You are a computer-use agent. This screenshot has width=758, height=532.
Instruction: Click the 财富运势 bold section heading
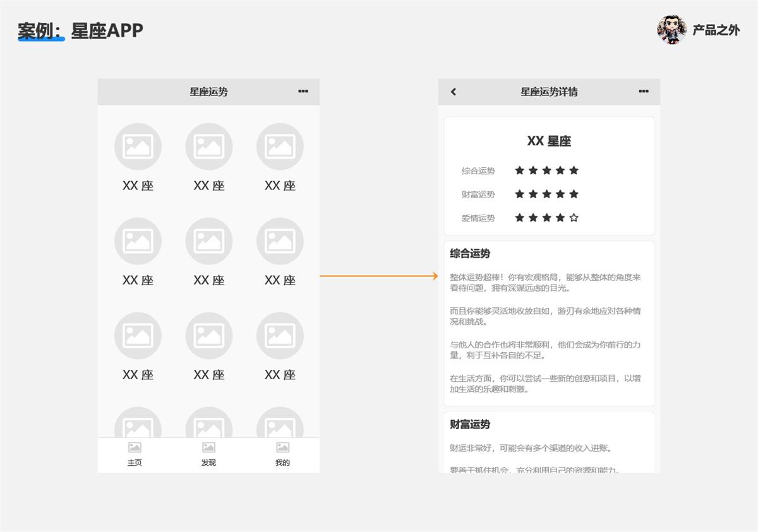pos(470,424)
